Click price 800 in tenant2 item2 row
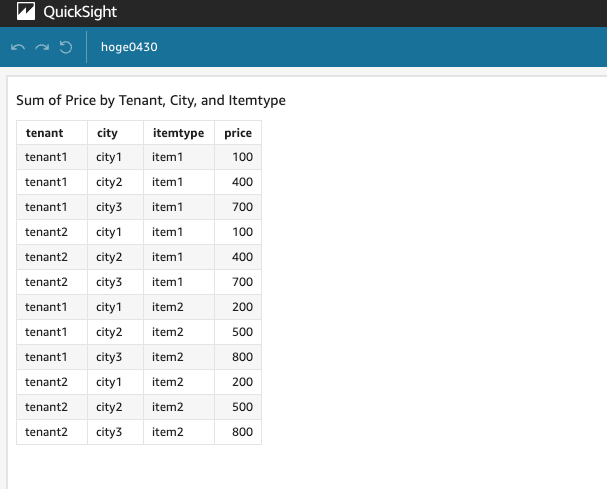This screenshot has height=489, width=607. pyautogui.click(x=242, y=432)
